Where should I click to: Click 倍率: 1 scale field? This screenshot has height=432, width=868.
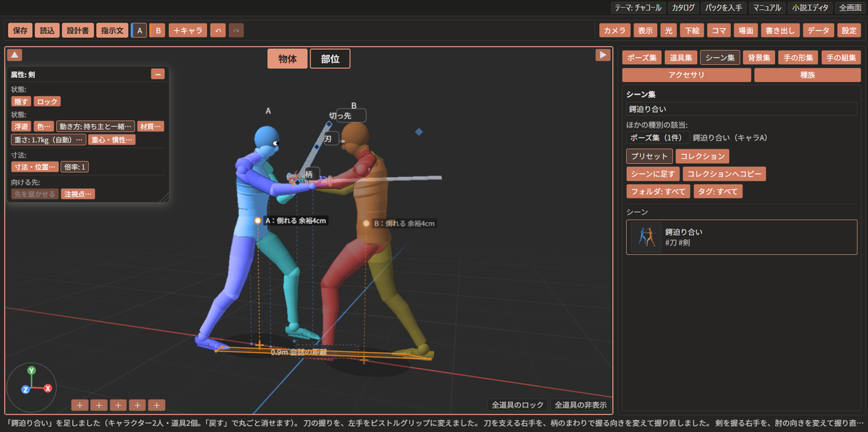(75, 167)
